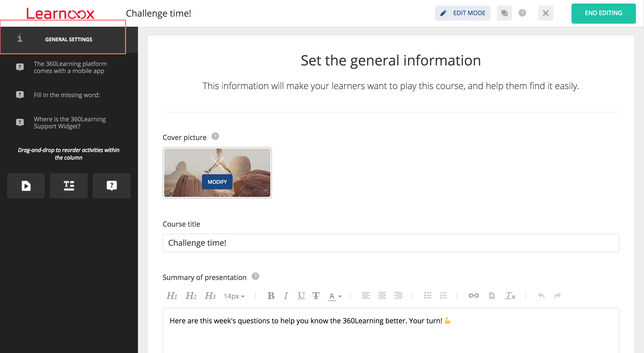Image resolution: width=644 pixels, height=353 pixels.
Task: Undo last summary edit
Action: [541, 296]
